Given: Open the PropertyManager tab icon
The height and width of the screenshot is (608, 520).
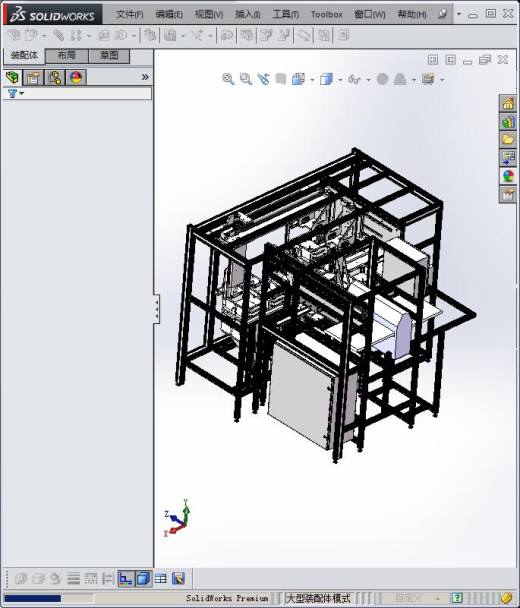Looking at the screenshot, I should click(33, 78).
